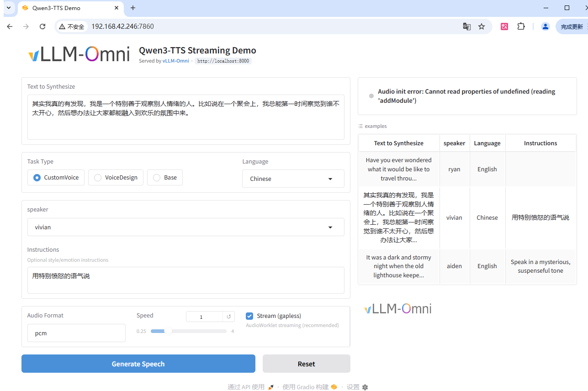Click the Gradio logo icon in footer
The image size is (588, 391).
pyautogui.click(x=334, y=387)
